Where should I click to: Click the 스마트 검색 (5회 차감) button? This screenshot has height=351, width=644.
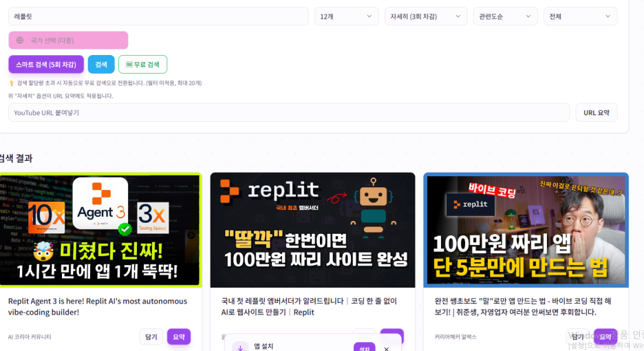point(46,65)
